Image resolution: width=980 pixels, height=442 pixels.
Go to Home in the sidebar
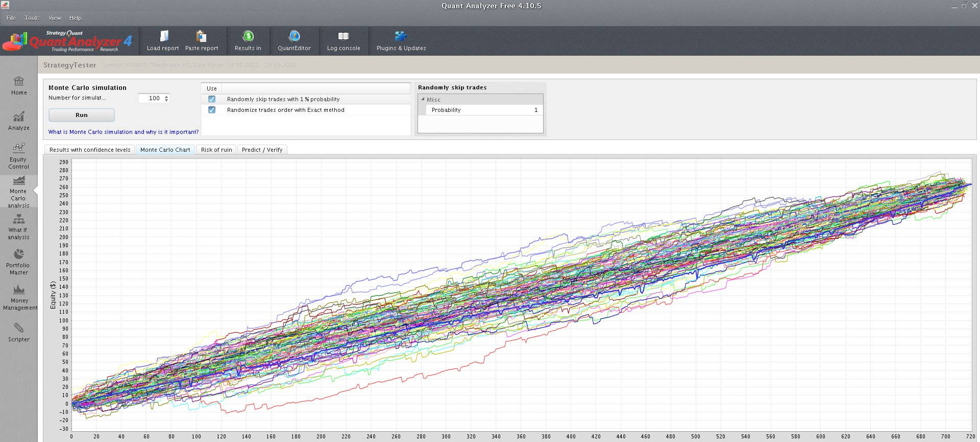click(19, 85)
